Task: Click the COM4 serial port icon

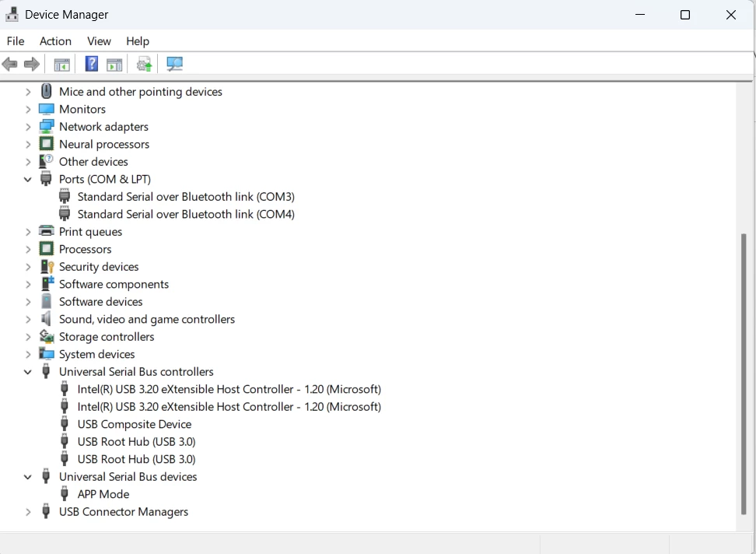Action: point(64,214)
